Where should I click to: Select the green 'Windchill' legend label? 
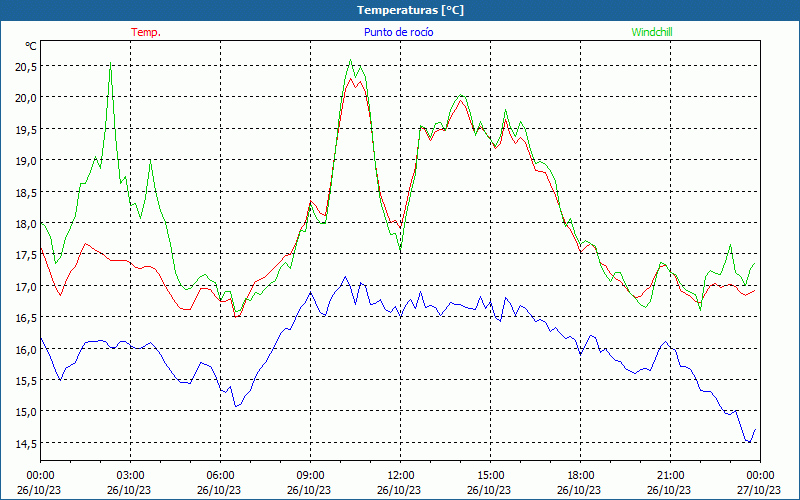(x=652, y=32)
